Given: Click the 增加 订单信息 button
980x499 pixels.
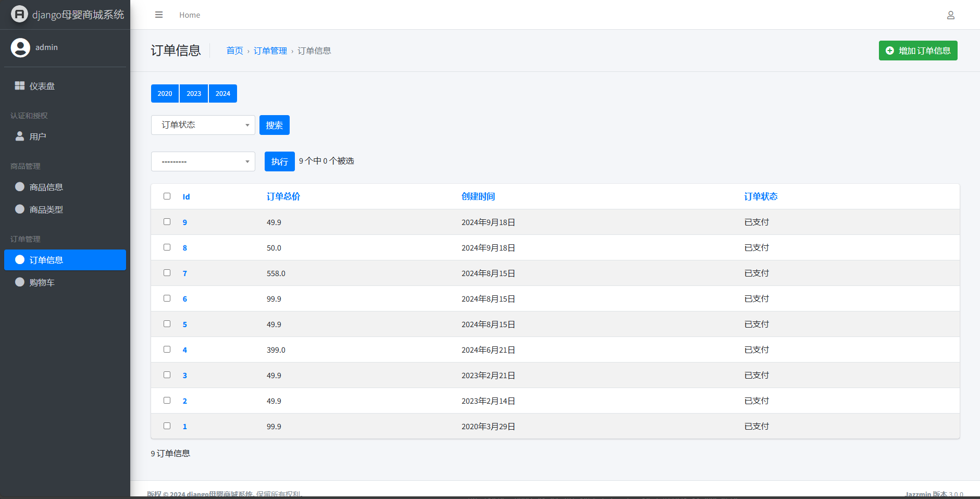Looking at the screenshot, I should [918, 51].
